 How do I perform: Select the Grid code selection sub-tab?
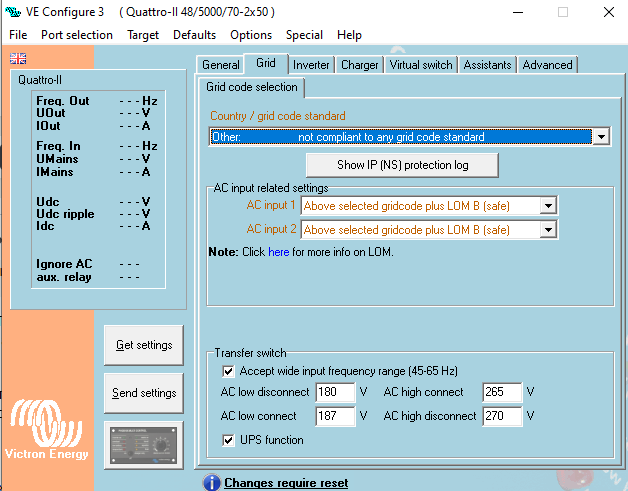coord(252,87)
